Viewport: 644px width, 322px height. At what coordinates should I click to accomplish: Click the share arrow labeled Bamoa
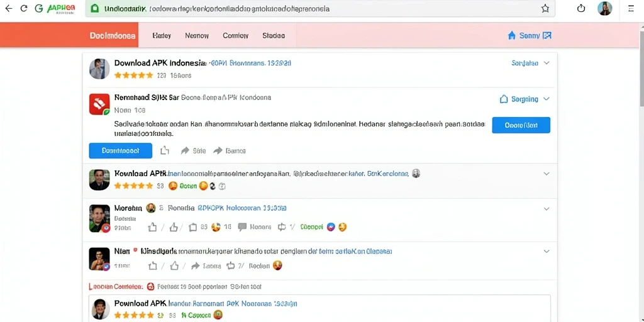[218, 151]
